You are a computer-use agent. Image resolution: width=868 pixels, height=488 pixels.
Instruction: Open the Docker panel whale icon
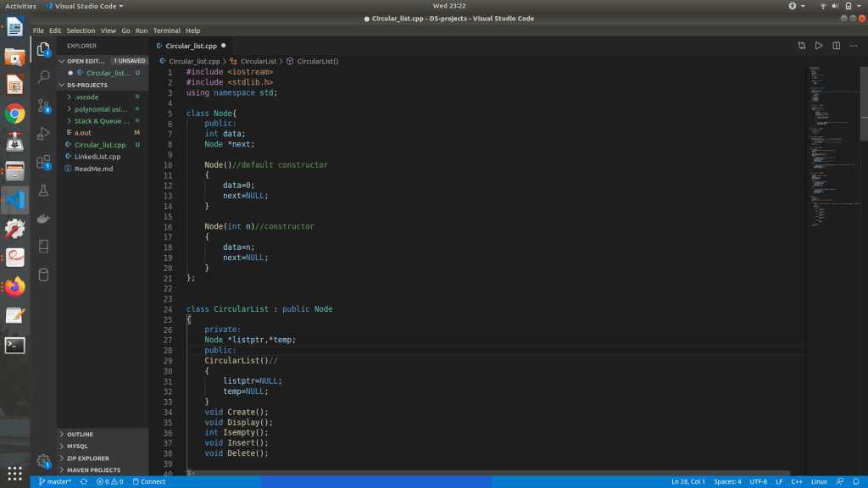[43, 219]
